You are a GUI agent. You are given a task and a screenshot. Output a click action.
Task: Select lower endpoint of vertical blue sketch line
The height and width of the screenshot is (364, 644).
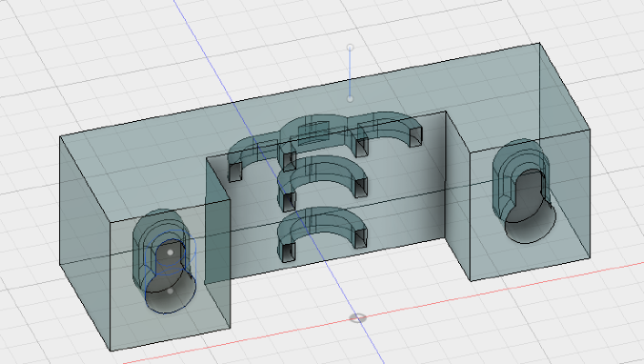350,99
